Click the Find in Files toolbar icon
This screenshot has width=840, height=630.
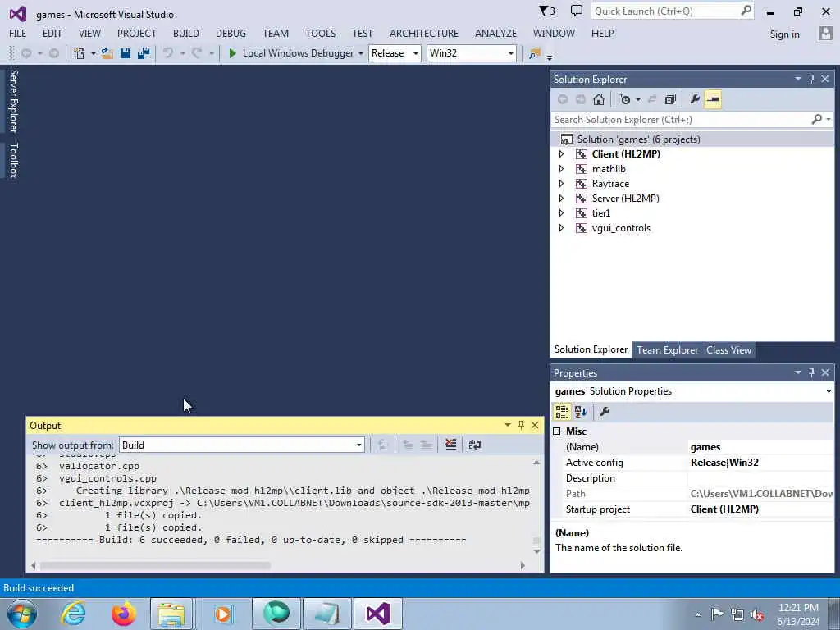[x=535, y=53]
